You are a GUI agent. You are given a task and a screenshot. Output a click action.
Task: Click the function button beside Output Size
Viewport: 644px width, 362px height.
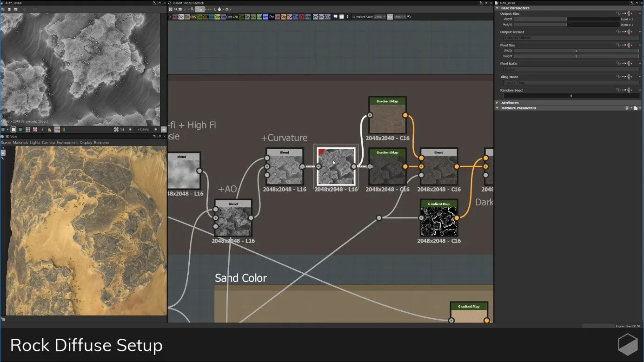(618, 13)
